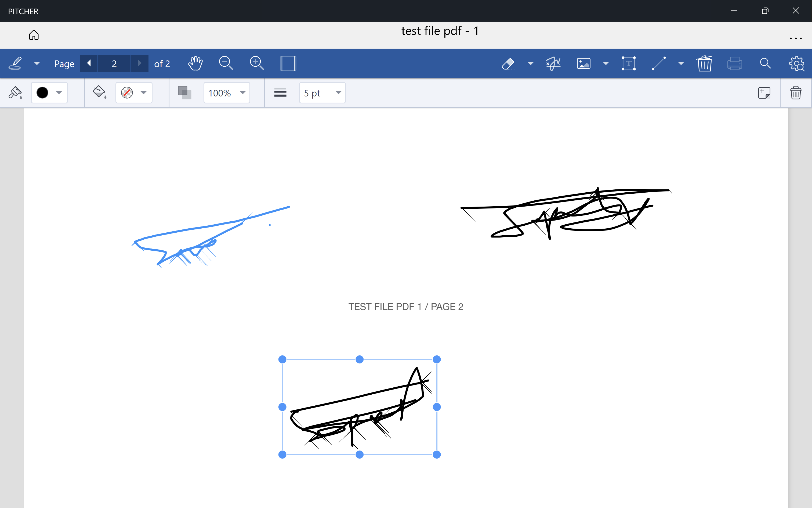Select the Line drawing tool
This screenshot has height=508, width=812.
tap(659, 63)
